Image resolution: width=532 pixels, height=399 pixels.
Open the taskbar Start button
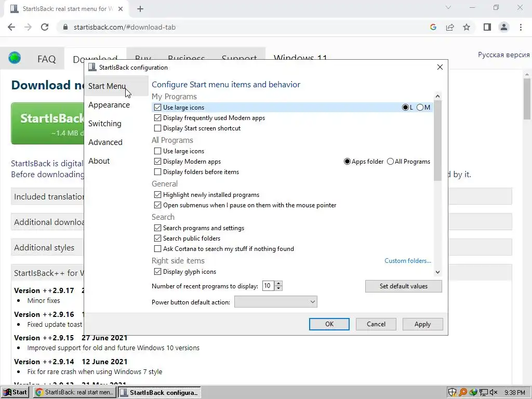(x=15, y=392)
